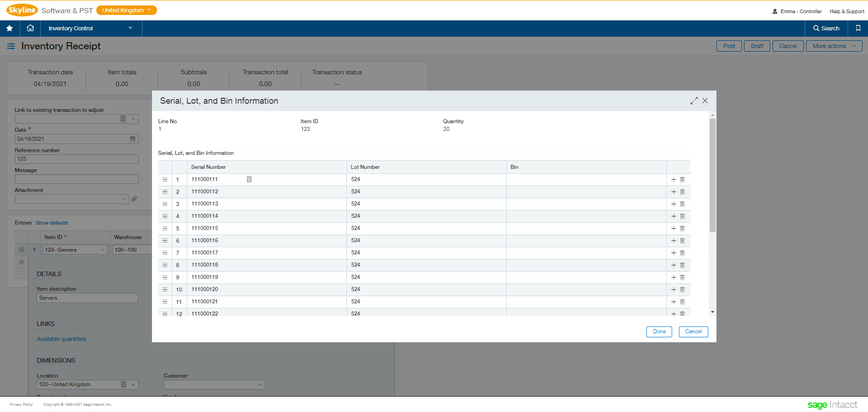Open the Available quantities link
This screenshot has width=868, height=412.
coord(62,339)
